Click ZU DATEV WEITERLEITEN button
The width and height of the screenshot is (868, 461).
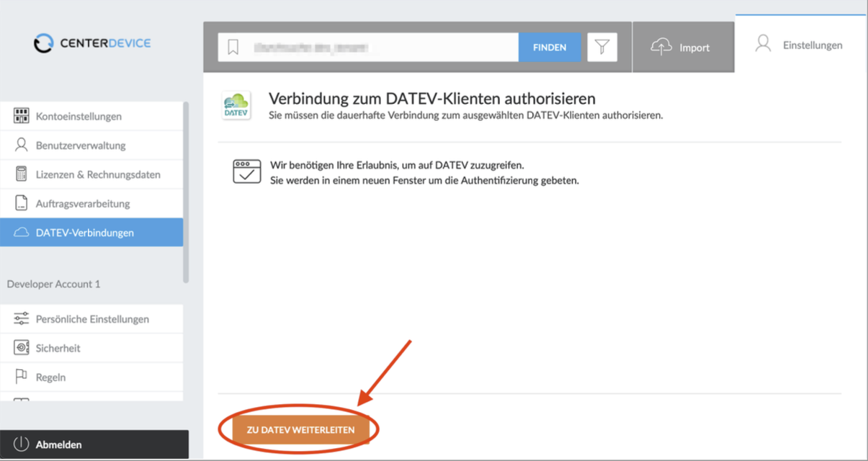[x=300, y=429]
